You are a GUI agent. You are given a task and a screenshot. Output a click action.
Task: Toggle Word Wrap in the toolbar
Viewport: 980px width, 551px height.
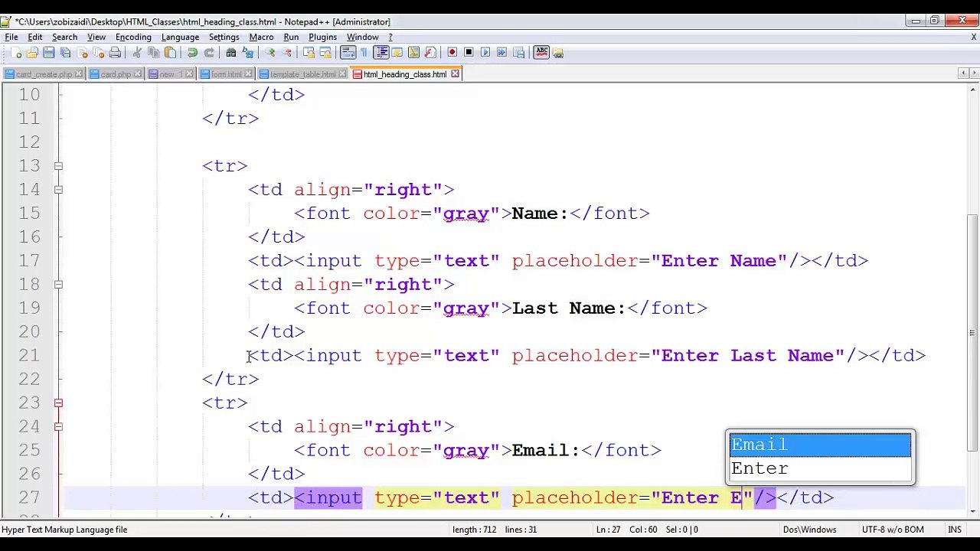(348, 53)
